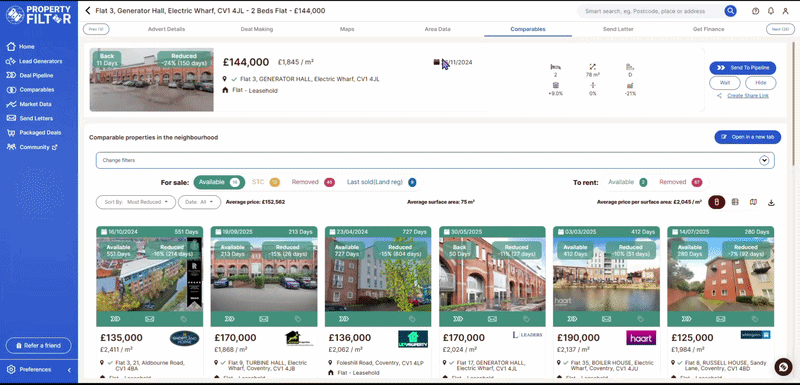The height and width of the screenshot is (385, 800).
Task: Click Open in a new tab button
Action: pyautogui.click(x=747, y=137)
